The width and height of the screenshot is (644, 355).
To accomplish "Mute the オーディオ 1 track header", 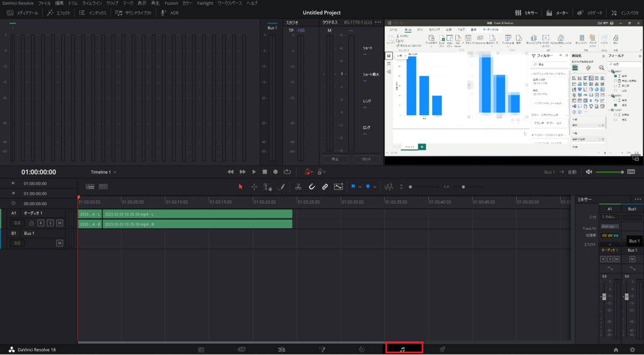I will coord(60,223).
